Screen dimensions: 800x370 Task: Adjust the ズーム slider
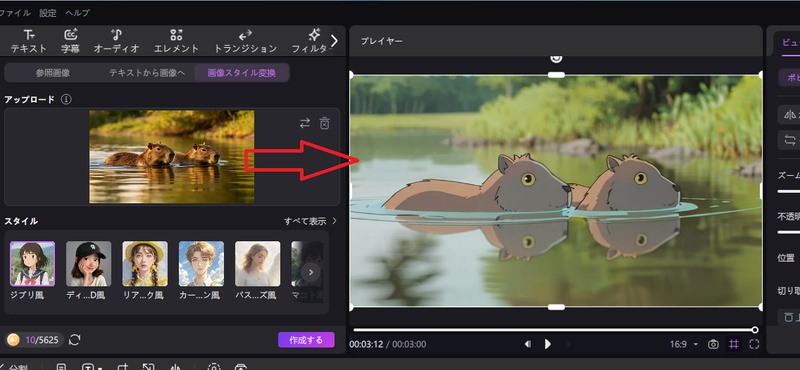(788, 191)
